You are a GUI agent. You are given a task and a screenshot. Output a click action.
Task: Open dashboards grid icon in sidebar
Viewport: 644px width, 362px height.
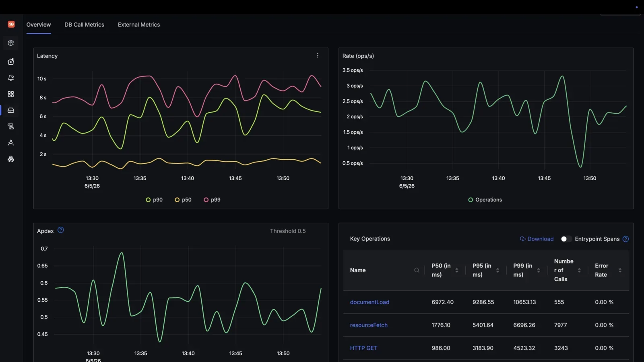pos(11,94)
